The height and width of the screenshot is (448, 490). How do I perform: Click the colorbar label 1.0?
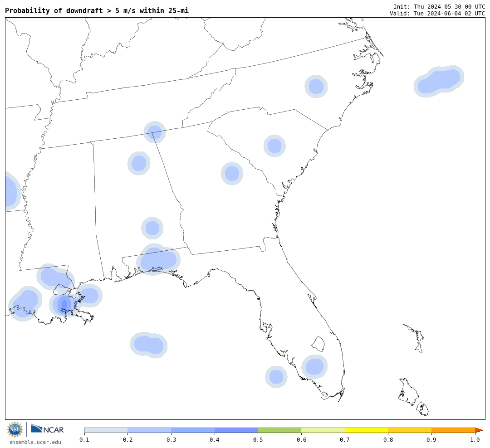tap(475, 439)
